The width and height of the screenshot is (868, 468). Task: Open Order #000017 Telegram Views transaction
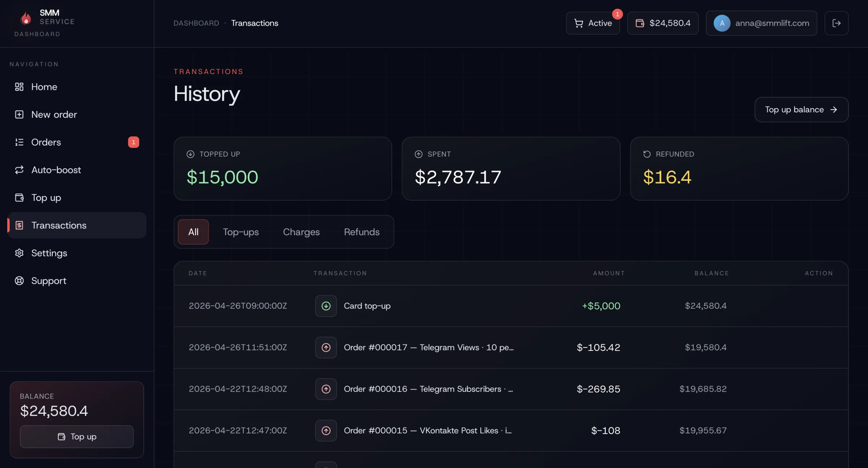pyautogui.click(x=429, y=347)
